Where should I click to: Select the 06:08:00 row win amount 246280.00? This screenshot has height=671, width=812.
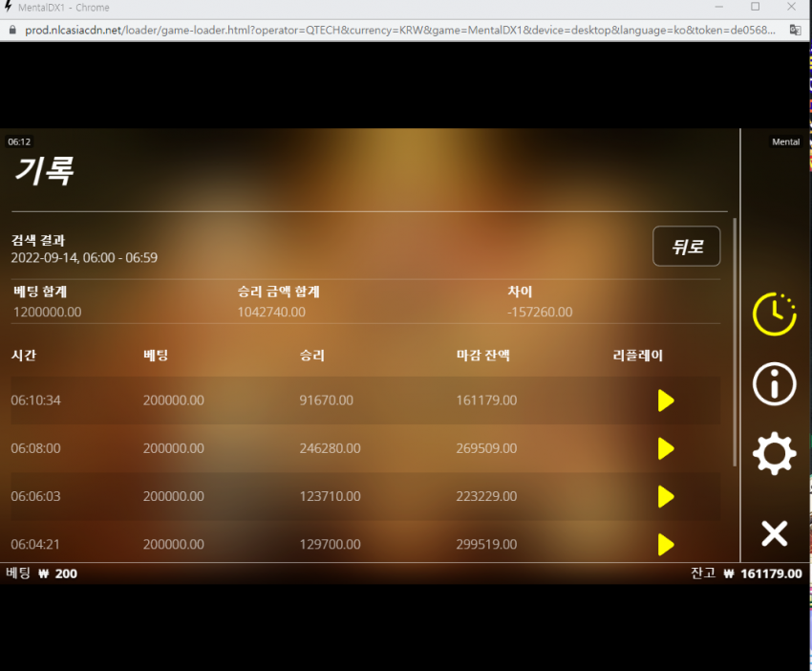pyautogui.click(x=330, y=448)
